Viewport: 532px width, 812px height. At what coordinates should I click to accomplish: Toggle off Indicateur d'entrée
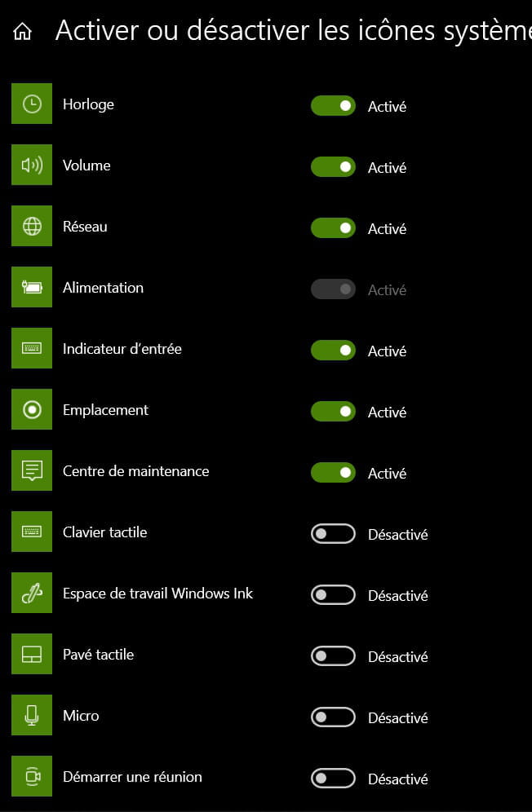click(333, 350)
